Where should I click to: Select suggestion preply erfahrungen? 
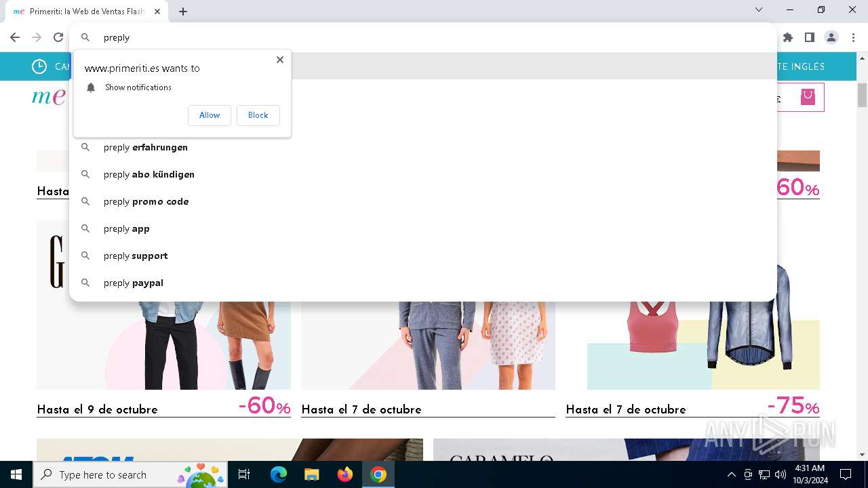(x=423, y=147)
